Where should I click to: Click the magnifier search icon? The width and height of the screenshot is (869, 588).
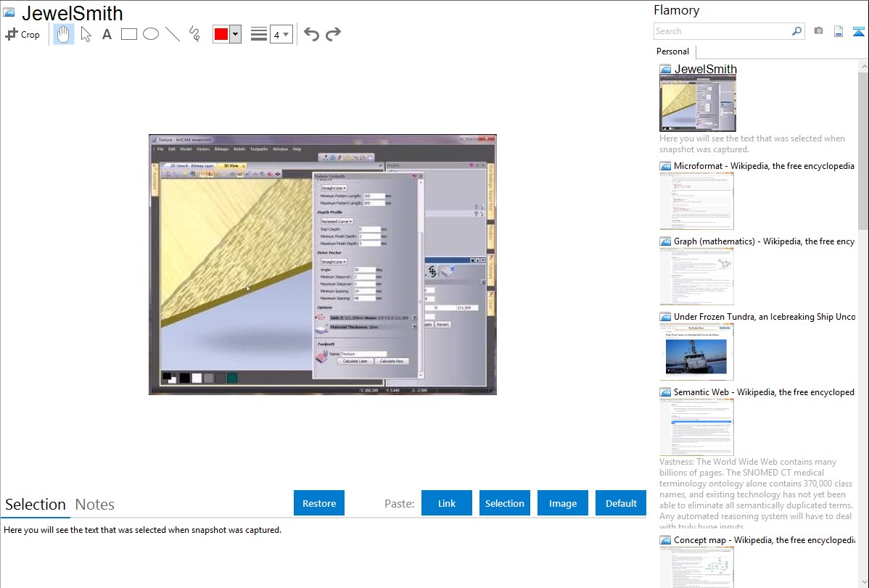pos(797,31)
